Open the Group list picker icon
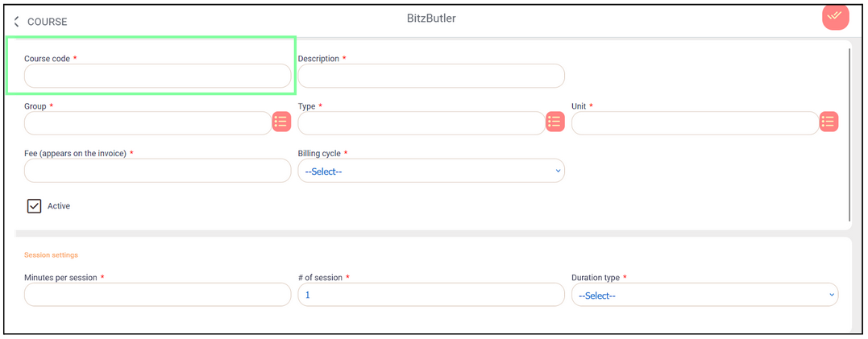Screen dimensions: 868x339 coord(281,122)
